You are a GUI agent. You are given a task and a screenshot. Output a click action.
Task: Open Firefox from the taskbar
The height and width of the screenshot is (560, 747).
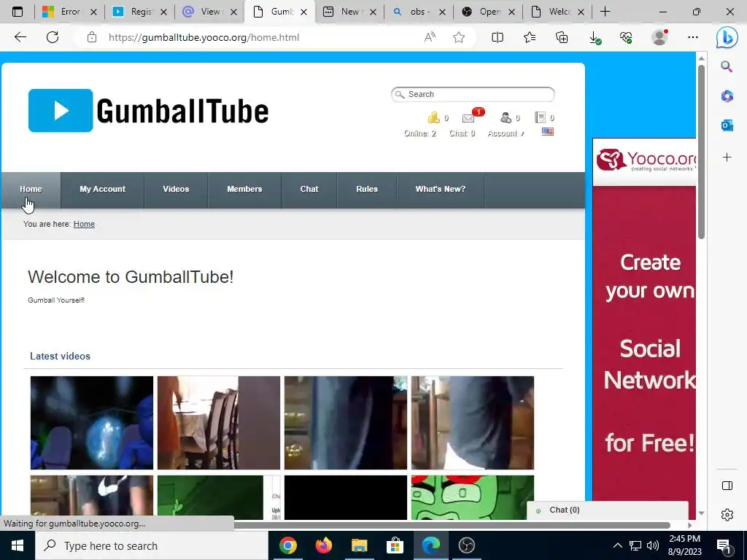(323, 545)
